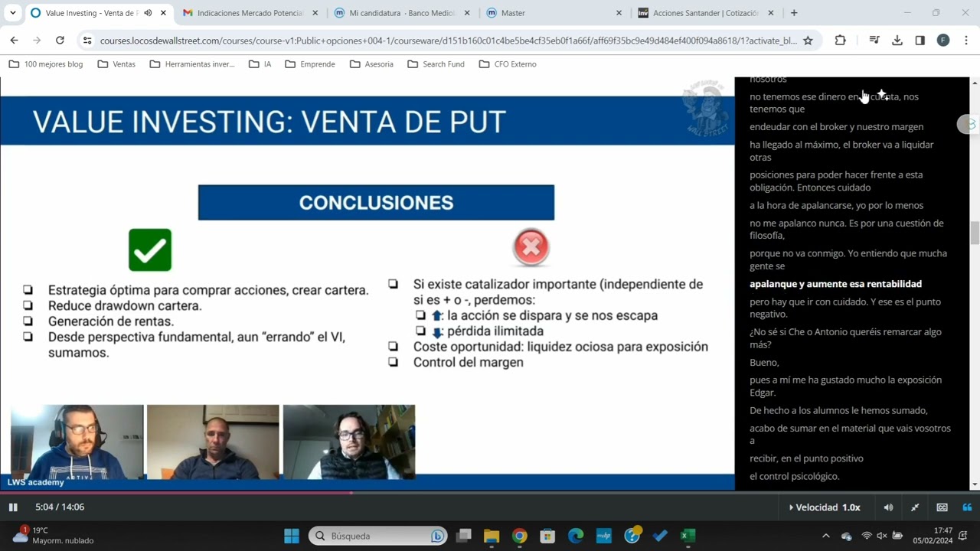Mute the Value Investing tab audio
Viewport: 980px width, 551px height.
148,13
